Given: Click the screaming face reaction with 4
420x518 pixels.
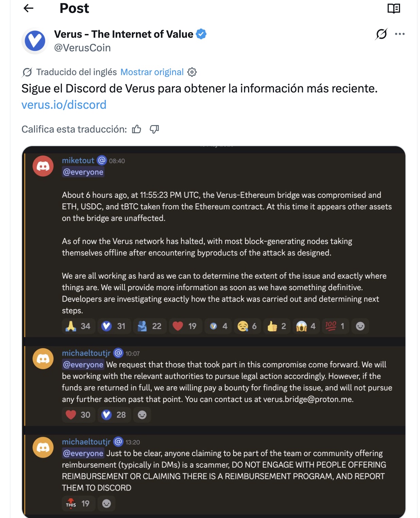Looking at the screenshot, I should click(x=306, y=326).
